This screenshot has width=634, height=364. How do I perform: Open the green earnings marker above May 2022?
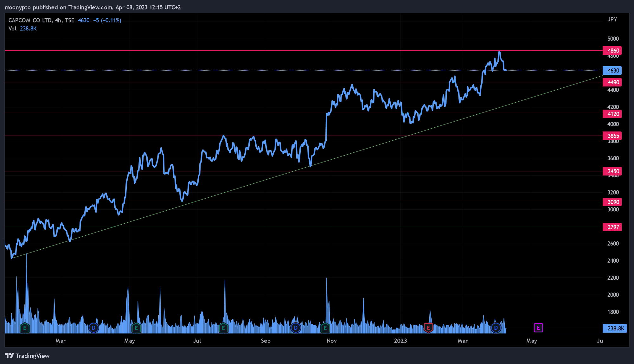point(136,328)
